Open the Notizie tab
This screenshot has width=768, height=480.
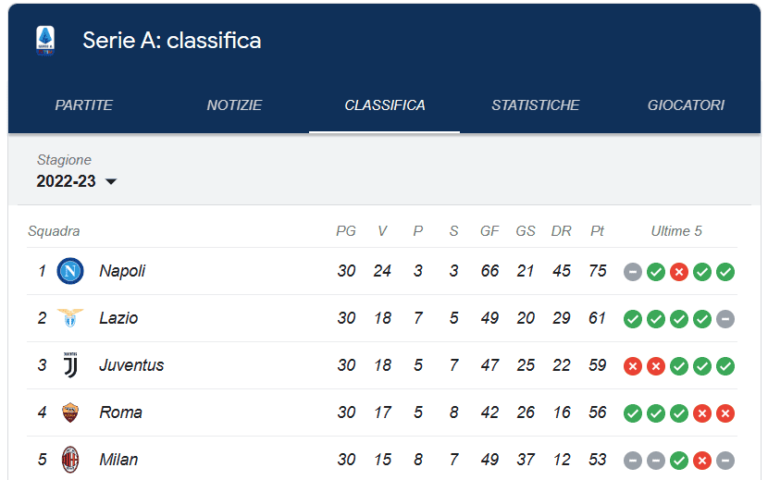234,105
